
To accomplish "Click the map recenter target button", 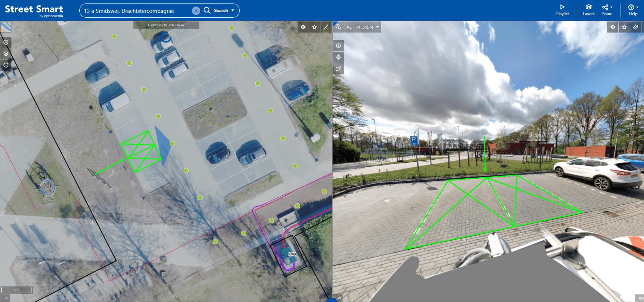I will (x=6, y=54).
